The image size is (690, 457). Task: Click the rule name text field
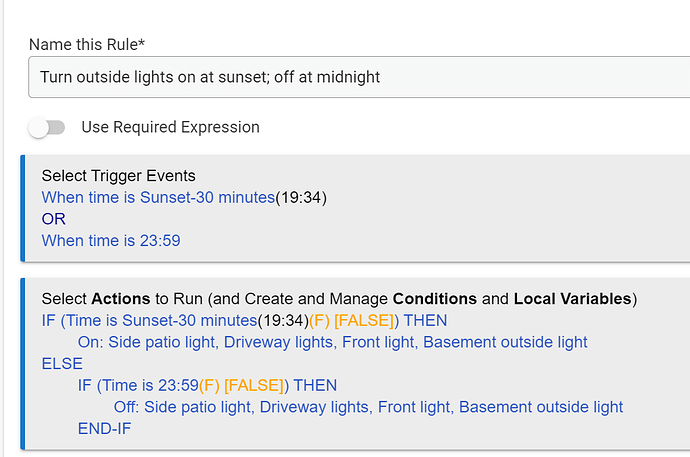pos(358,77)
